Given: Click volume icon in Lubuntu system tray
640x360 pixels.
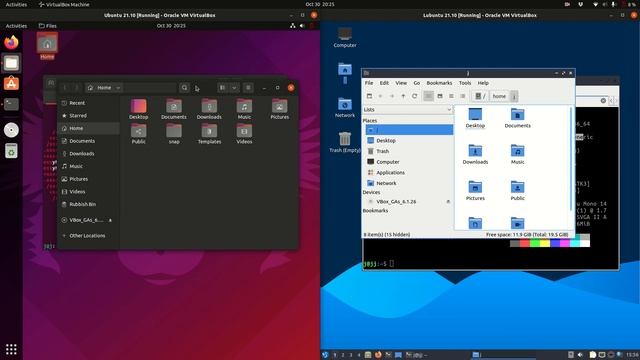Looking at the screenshot, I should tap(580, 355).
